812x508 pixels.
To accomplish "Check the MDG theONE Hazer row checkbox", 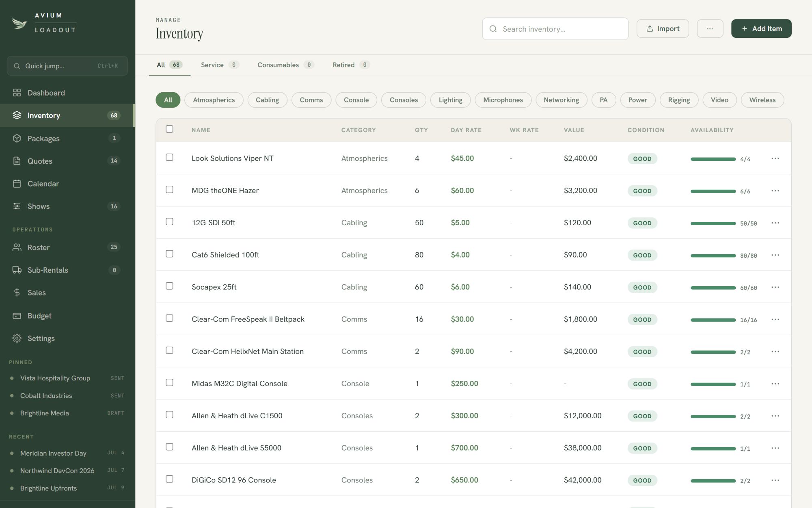I will click(x=169, y=189).
